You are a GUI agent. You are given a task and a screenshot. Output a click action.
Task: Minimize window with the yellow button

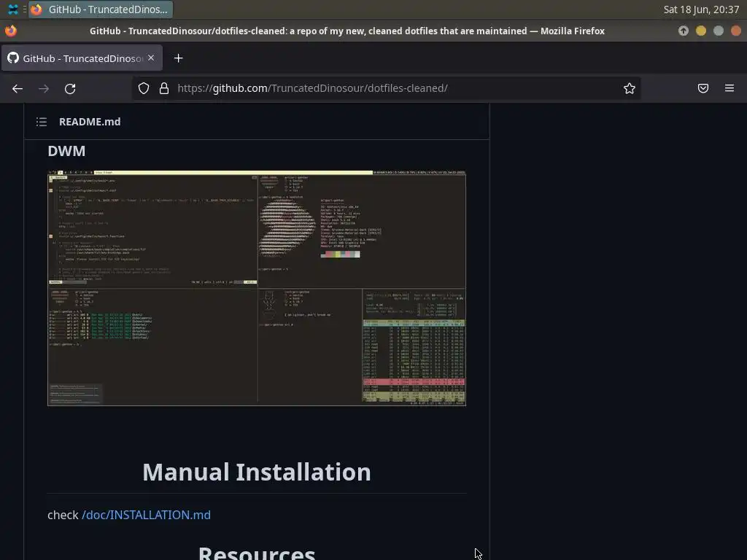pyautogui.click(x=701, y=31)
